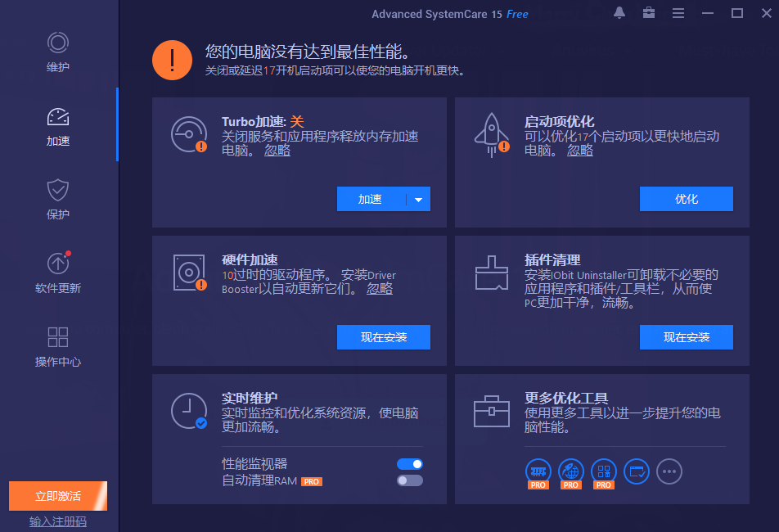
Task: Open the grid apps PRO tool icon
Action: click(604, 473)
